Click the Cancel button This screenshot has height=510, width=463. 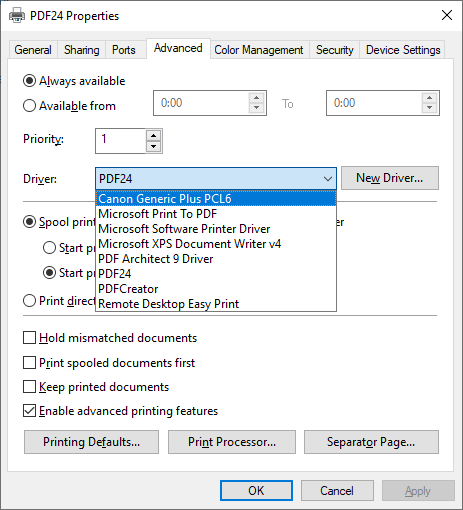coord(337,491)
